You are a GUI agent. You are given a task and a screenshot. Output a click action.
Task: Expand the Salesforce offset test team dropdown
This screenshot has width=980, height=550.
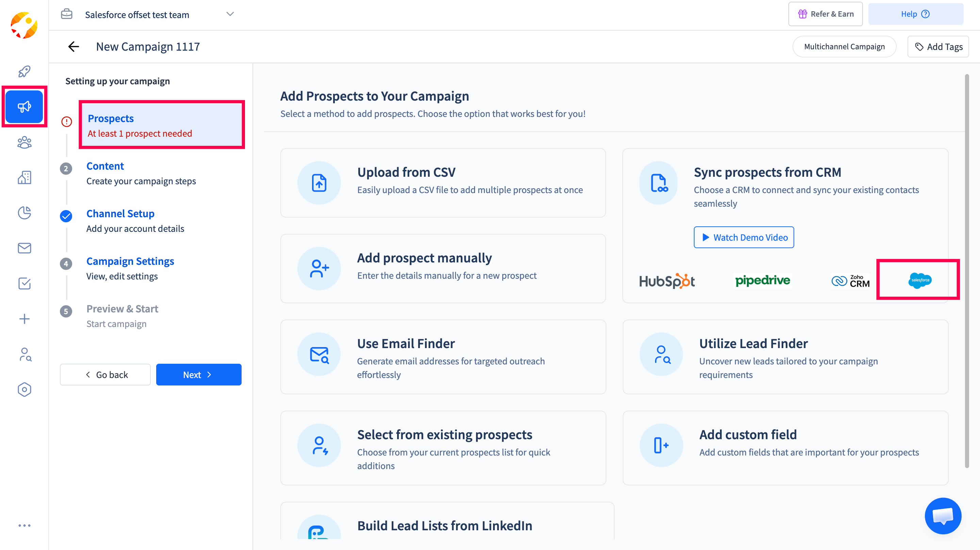tap(230, 14)
